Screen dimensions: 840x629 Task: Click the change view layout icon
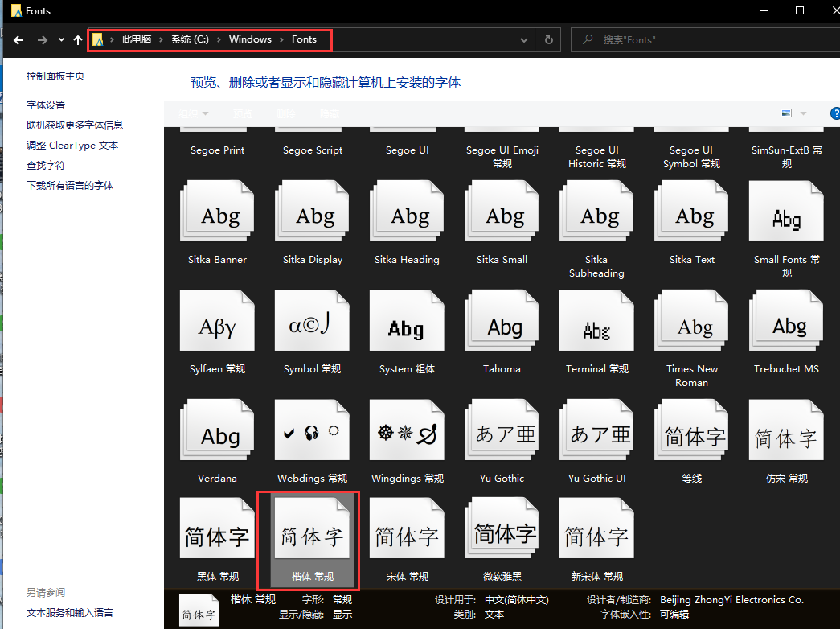click(x=786, y=113)
